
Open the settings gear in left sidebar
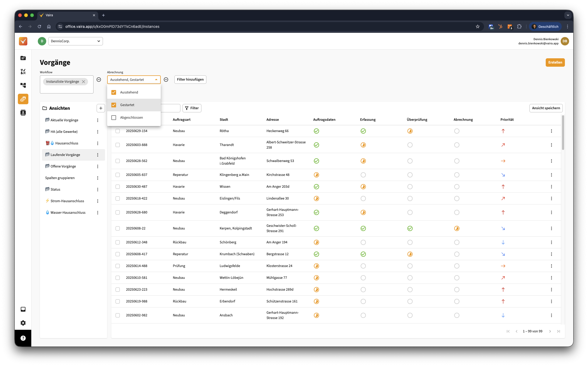(x=23, y=323)
